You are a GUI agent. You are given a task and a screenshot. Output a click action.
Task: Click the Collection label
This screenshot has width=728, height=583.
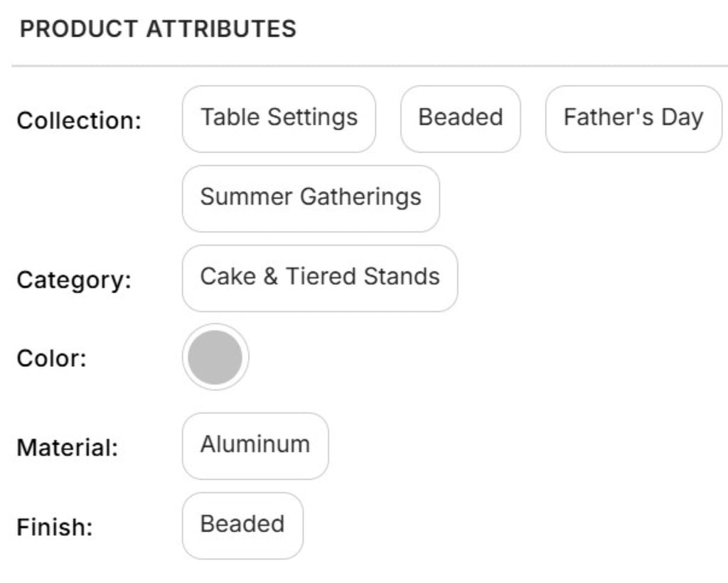tap(80, 121)
